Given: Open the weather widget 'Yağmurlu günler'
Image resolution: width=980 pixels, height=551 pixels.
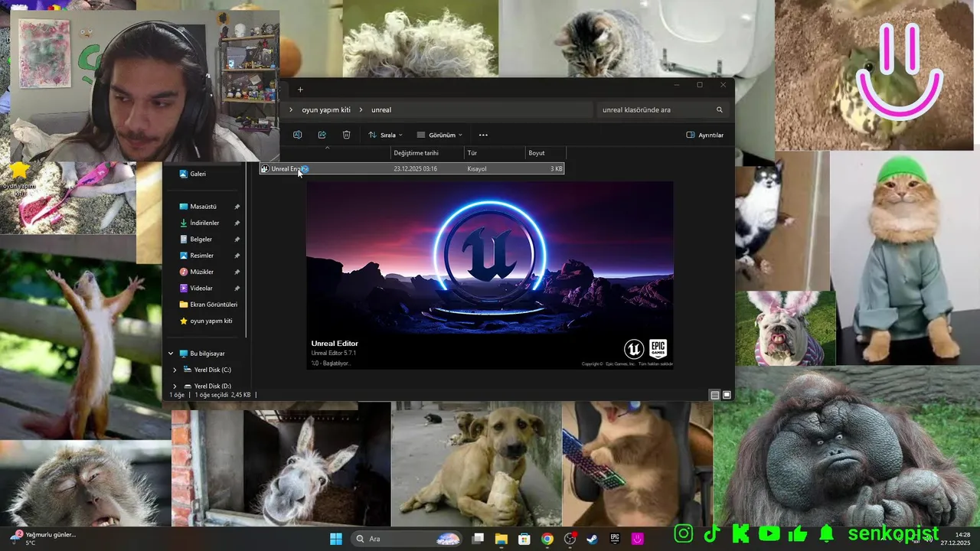Looking at the screenshot, I should point(44,539).
